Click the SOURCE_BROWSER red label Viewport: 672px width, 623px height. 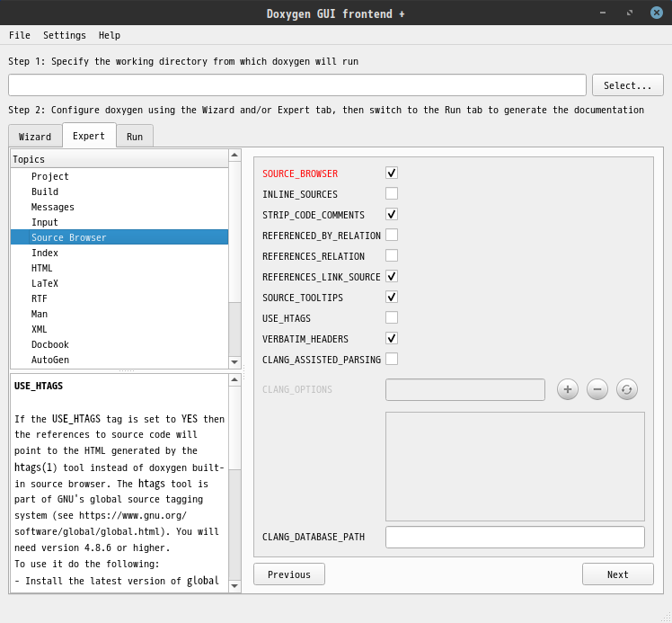pos(300,174)
